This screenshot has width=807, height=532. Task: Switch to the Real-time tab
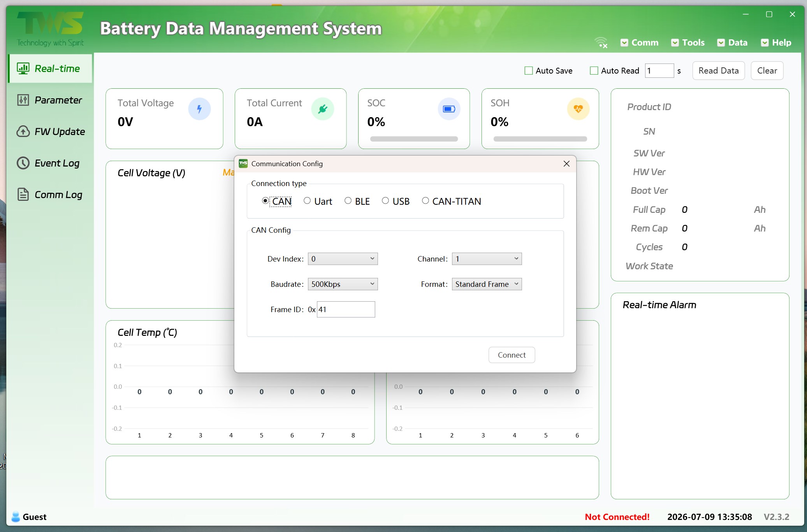pyautogui.click(x=50, y=68)
